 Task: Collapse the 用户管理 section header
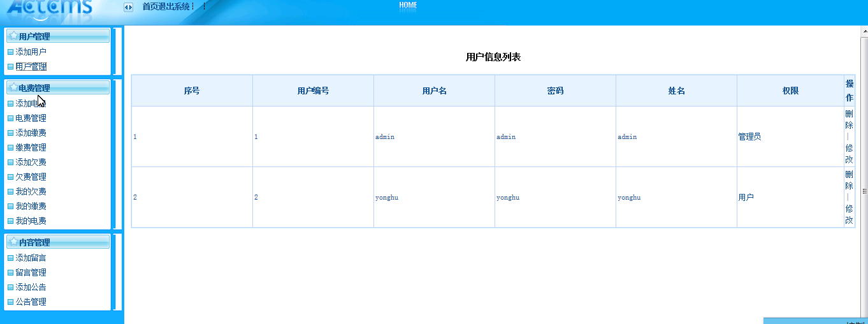click(57, 36)
